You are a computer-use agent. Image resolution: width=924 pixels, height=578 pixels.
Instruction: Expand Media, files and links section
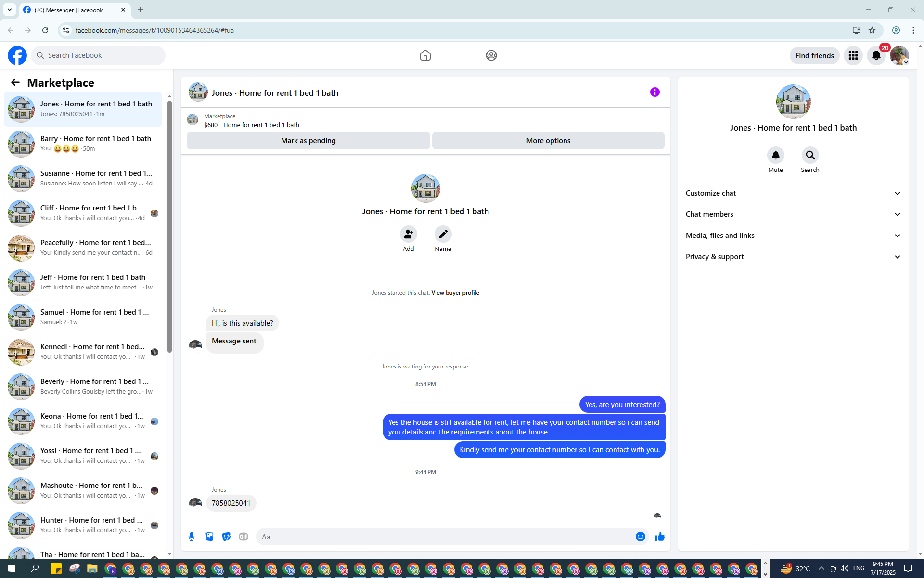click(x=794, y=236)
